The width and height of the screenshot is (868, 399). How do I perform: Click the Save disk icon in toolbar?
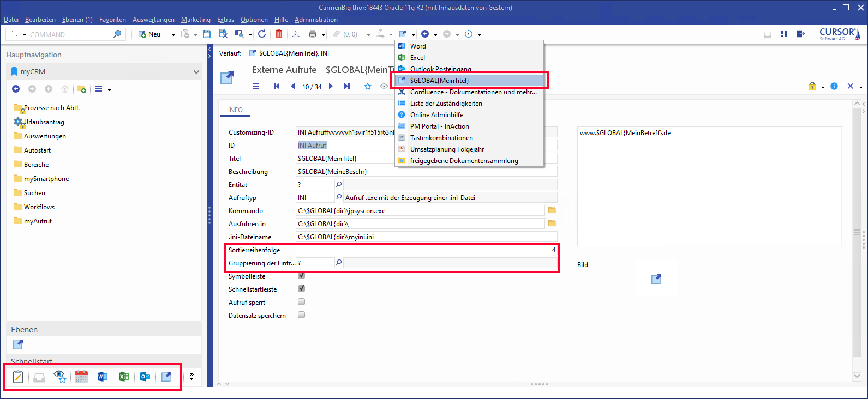tap(207, 34)
